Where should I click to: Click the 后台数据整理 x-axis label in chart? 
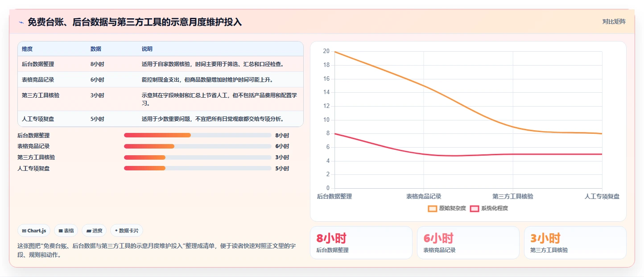(334, 196)
